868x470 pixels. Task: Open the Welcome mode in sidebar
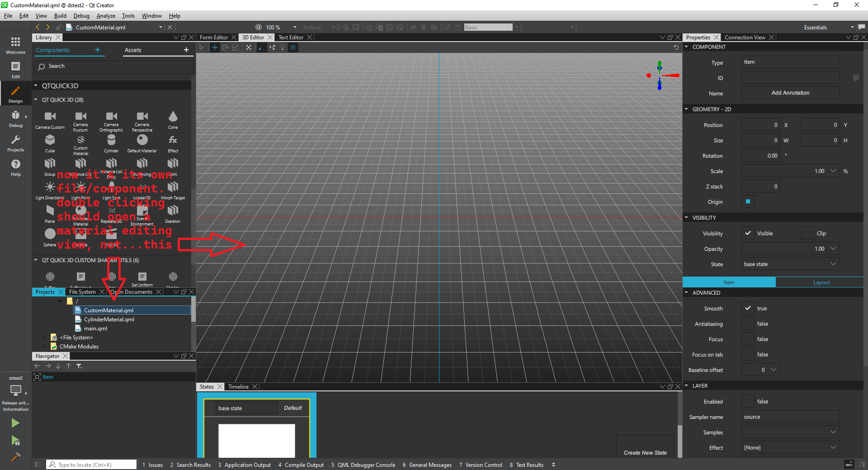click(x=15, y=45)
